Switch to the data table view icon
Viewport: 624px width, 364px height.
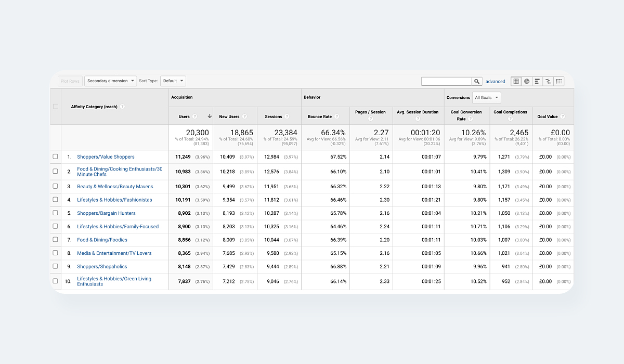tap(516, 81)
